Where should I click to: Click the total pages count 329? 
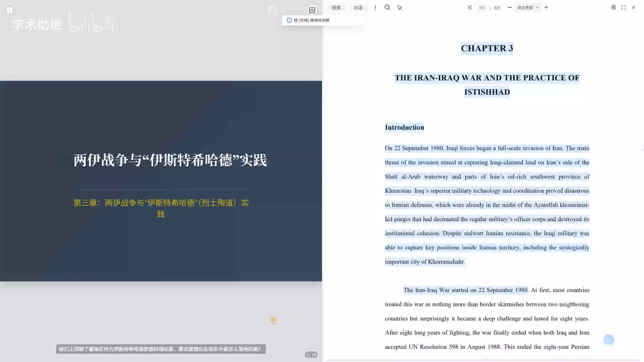[x=497, y=8]
